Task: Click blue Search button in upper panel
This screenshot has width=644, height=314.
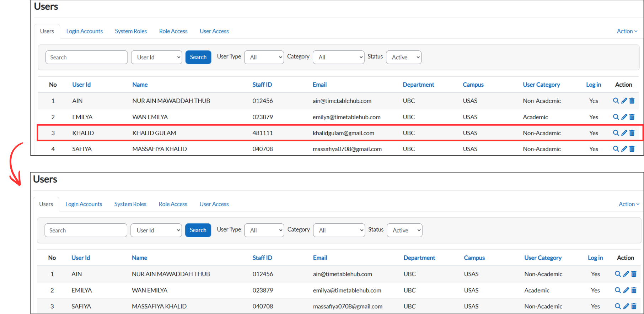Action: coord(198,57)
